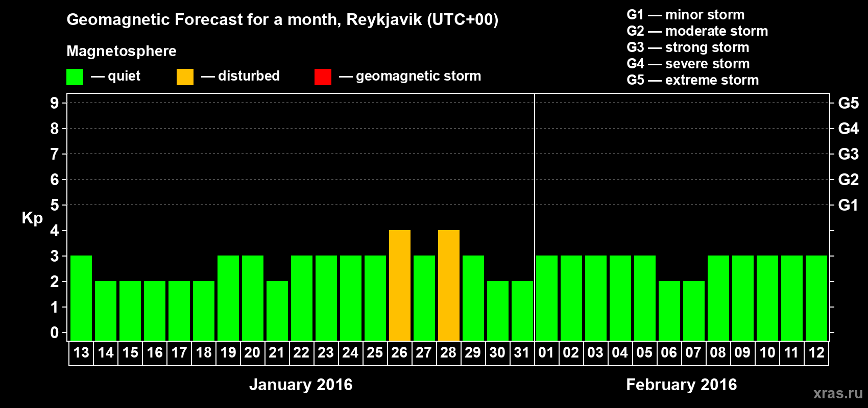Click the 'G4 — severe storm' legend line
Screen dimensions: 868x408
[688, 64]
